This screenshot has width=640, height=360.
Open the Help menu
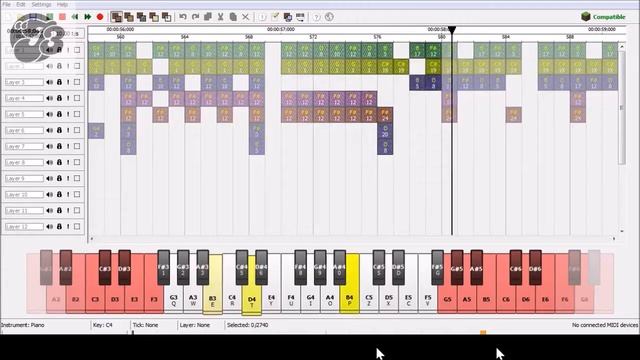(x=62, y=4)
